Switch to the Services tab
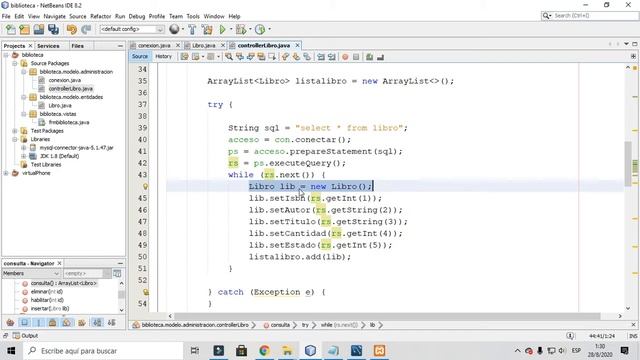640x360 pixels. 48,46
